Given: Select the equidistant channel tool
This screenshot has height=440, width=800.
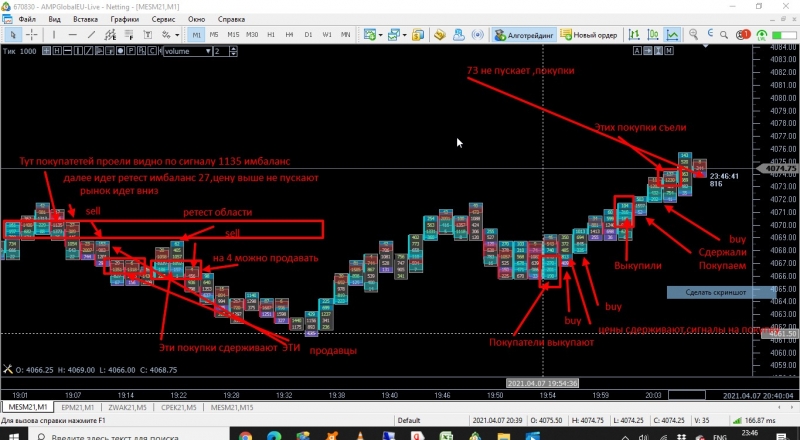Looking at the screenshot, I should [x=110, y=35].
